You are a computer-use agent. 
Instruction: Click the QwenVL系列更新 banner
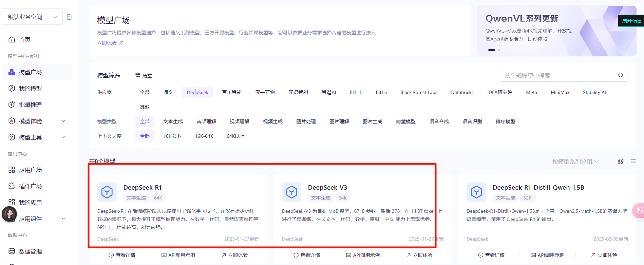556,31
